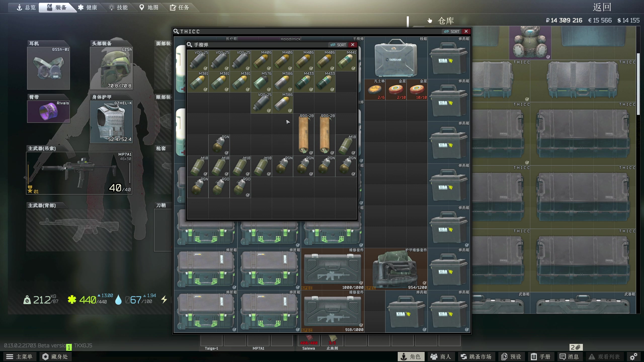
Task: Open the 健康 health tab
Action: [88, 7]
